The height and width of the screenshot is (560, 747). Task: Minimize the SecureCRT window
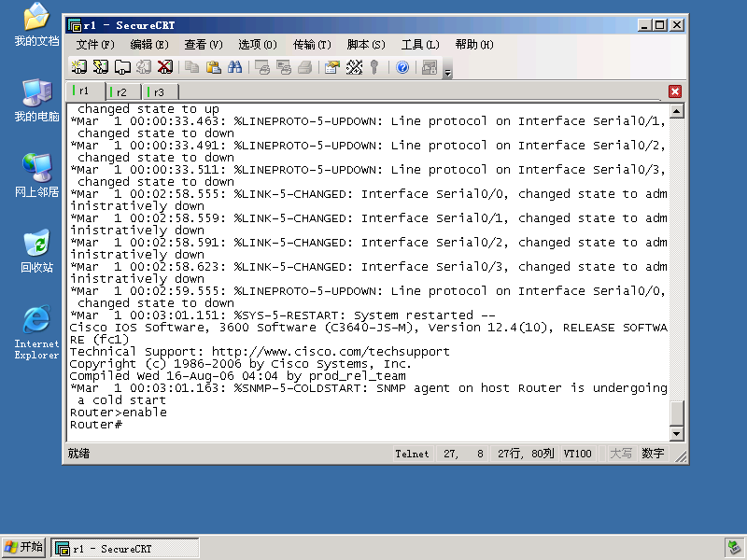644,25
